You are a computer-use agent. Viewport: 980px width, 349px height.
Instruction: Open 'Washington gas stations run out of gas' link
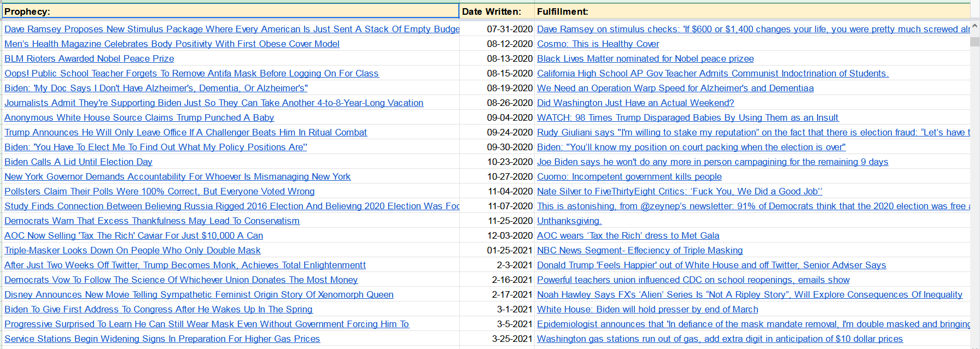tap(720, 339)
